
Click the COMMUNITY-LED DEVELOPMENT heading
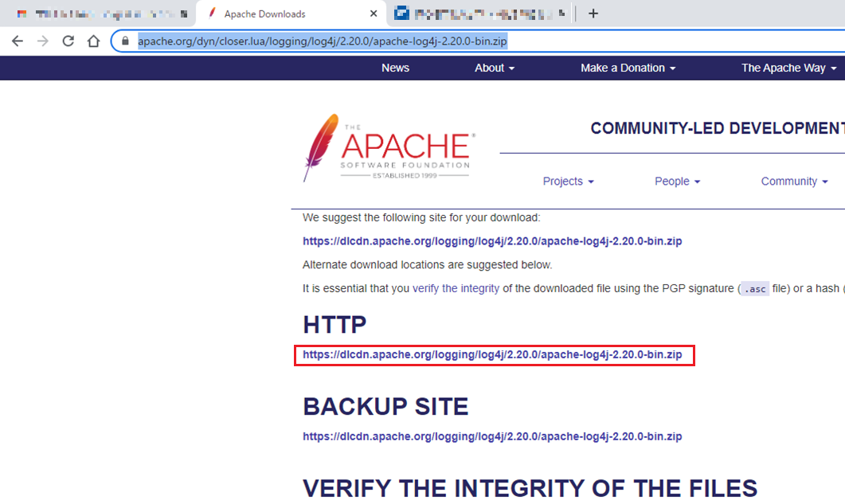point(718,128)
